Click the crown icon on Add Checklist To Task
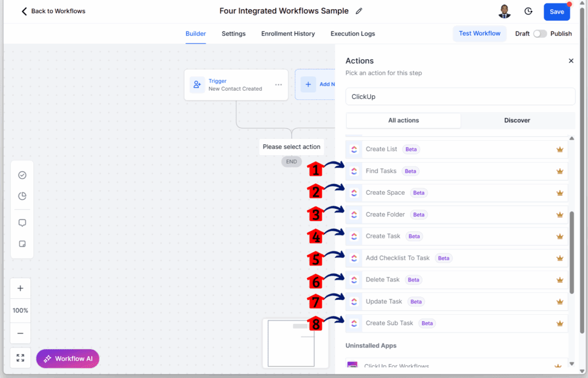 pyautogui.click(x=560, y=258)
